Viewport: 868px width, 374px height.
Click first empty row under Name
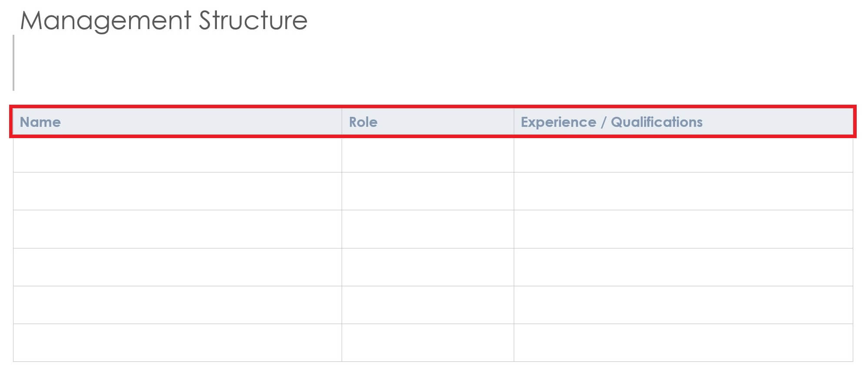tap(177, 155)
